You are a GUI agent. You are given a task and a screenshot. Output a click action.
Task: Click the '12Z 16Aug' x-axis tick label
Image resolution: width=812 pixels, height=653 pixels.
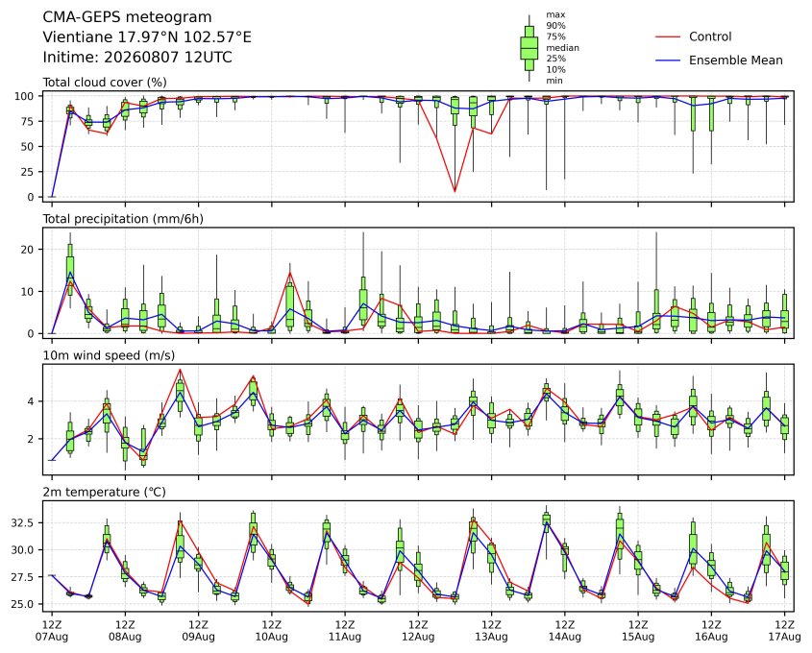711,631
